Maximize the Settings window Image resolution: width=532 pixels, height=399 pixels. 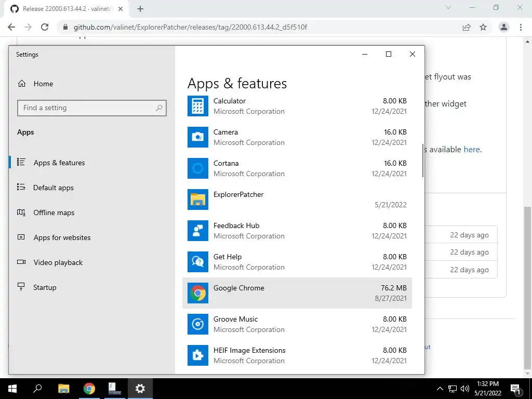click(389, 54)
